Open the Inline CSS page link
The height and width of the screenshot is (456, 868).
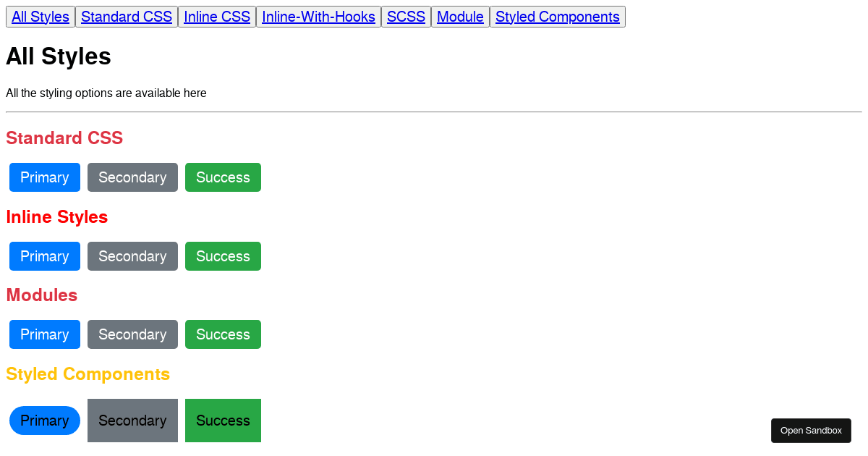point(217,16)
